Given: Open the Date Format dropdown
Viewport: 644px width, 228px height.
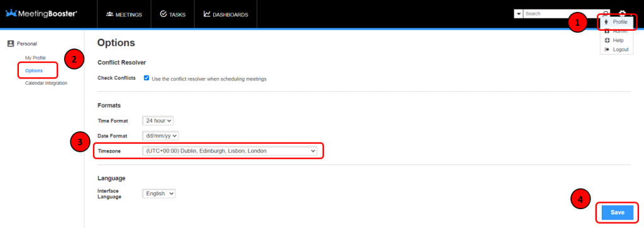Looking at the screenshot, I should (x=160, y=136).
